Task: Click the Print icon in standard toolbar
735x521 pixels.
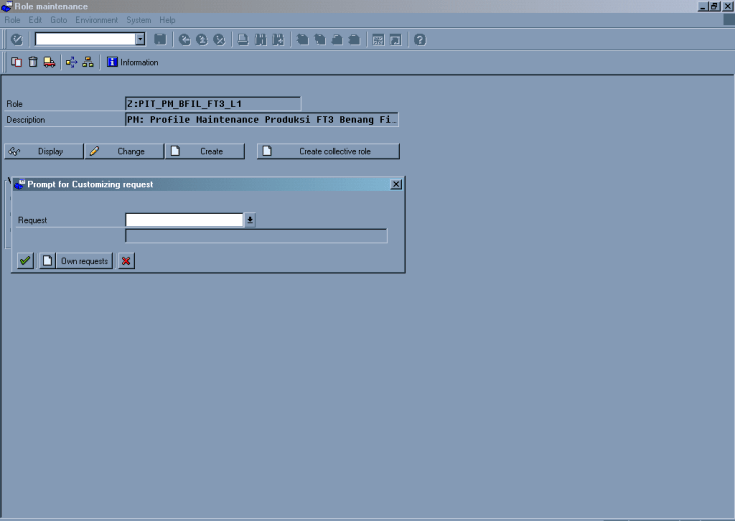Action: (x=243, y=39)
